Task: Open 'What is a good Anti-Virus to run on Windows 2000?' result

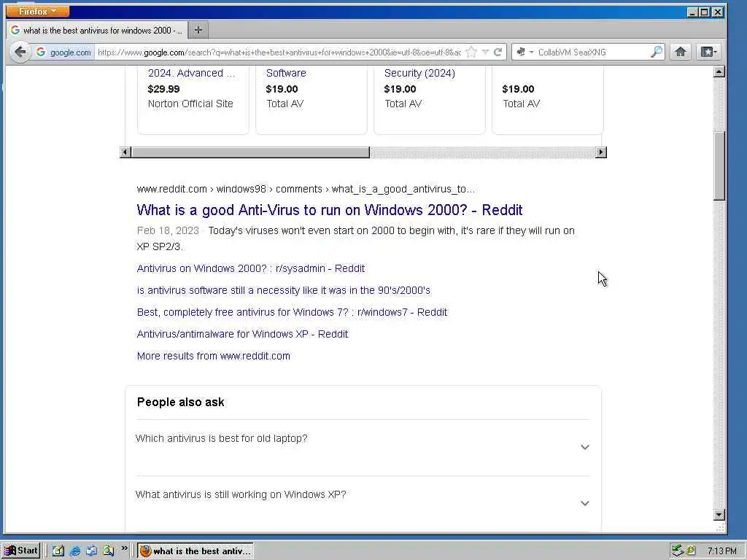Action: point(329,210)
